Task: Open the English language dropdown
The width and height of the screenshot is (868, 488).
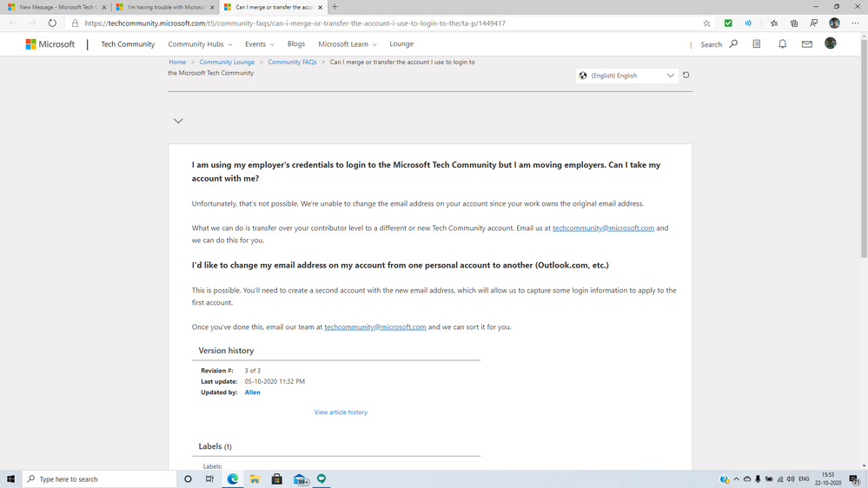Action: (626, 76)
